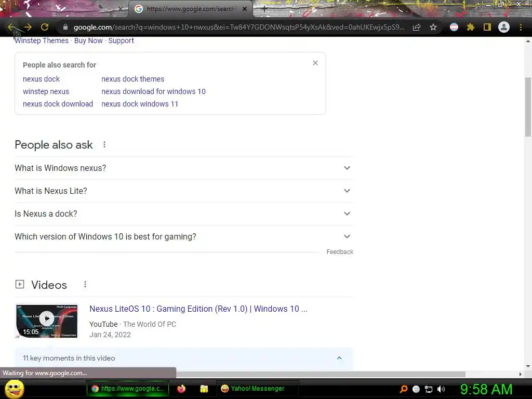Open the Chrome profile avatar

click(504, 27)
